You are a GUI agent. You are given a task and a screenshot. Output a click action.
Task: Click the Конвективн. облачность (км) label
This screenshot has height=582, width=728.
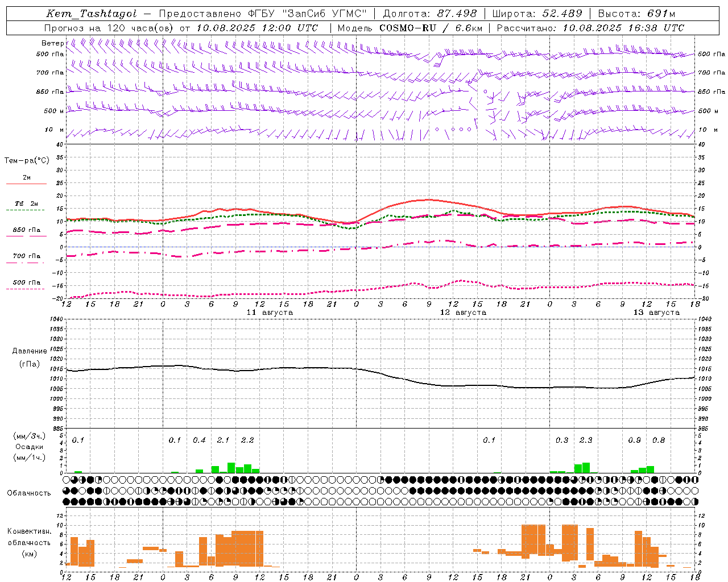click(29, 543)
